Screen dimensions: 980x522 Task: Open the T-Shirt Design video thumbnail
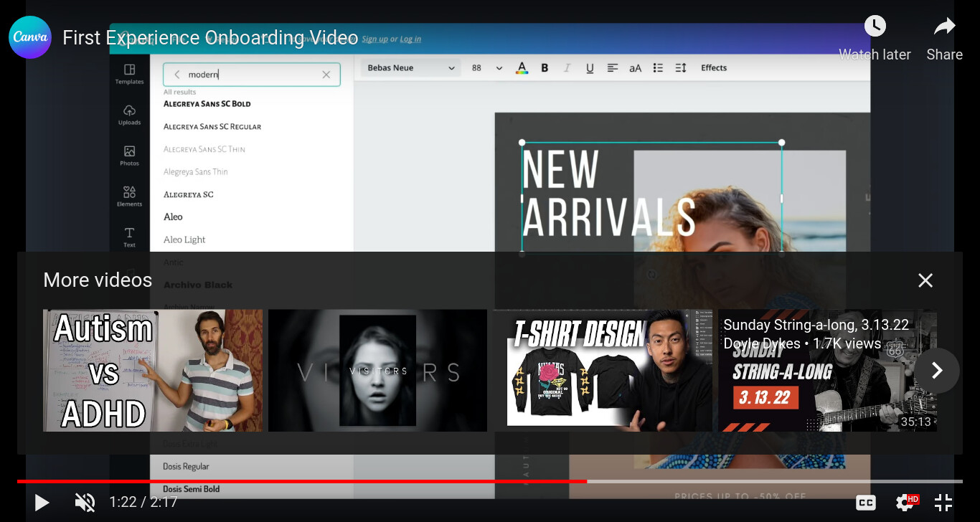[603, 370]
